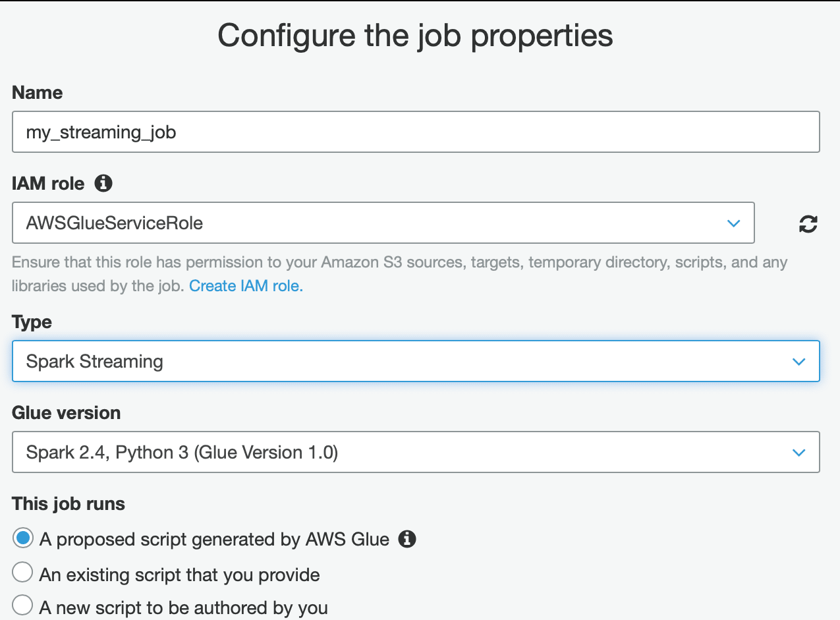Click the info icon beside IAM role
This screenshot has width=840, height=620.
click(103, 183)
